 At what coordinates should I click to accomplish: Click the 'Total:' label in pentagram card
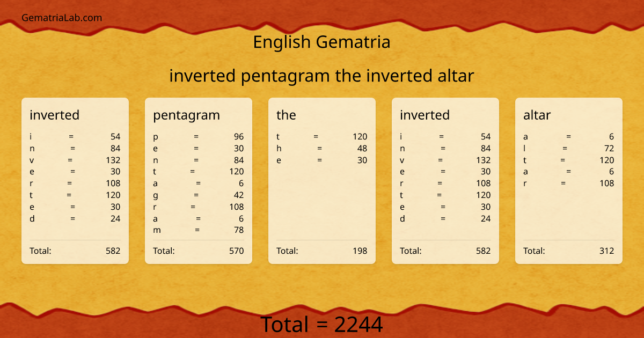[164, 251]
